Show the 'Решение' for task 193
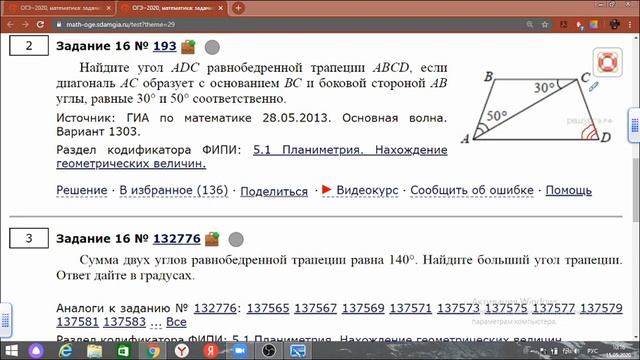This screenshot has width=640, height=360. tap(82, 190)
